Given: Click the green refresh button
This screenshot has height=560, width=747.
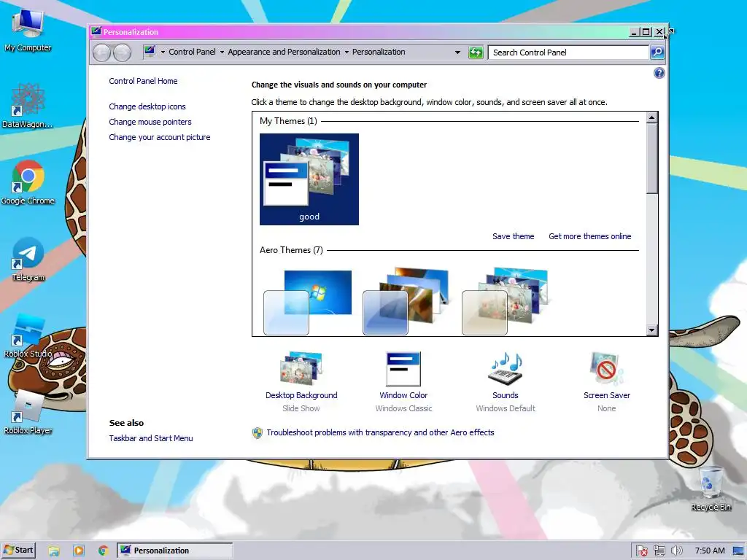Looking at the screenshot, I should coord(476,52).
